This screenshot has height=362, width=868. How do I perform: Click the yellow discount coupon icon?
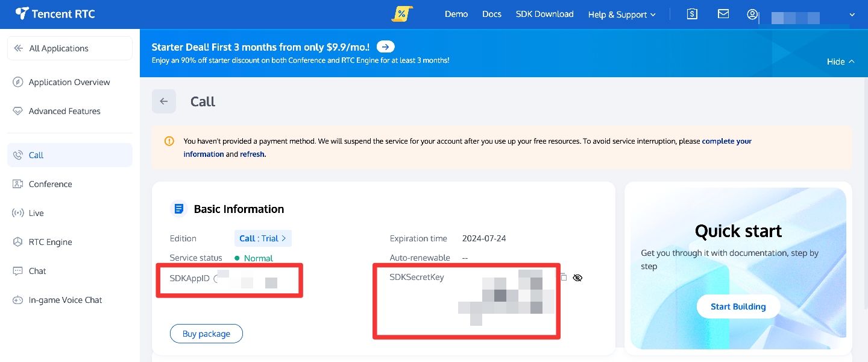tap(401, 14)
